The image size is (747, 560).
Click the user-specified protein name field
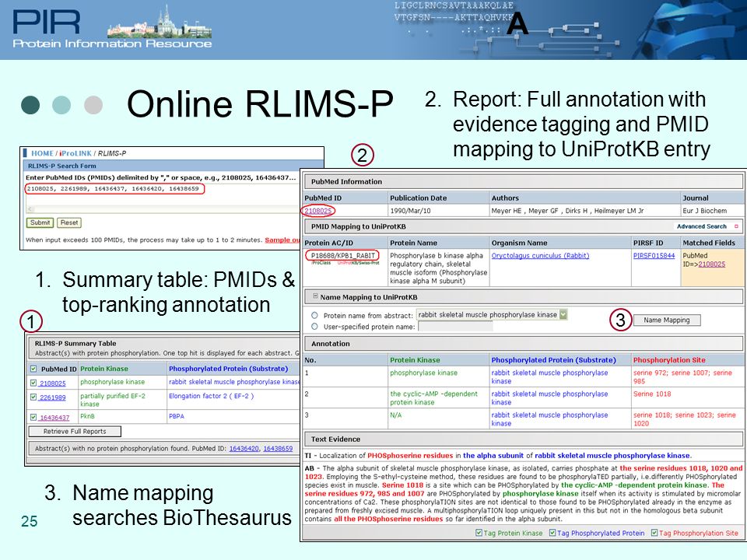click(455, 327)
